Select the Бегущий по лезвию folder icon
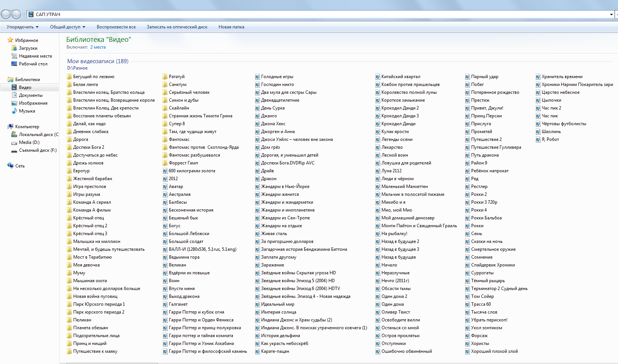The height and width of the screenshot is (364, 618). (69, 77)
